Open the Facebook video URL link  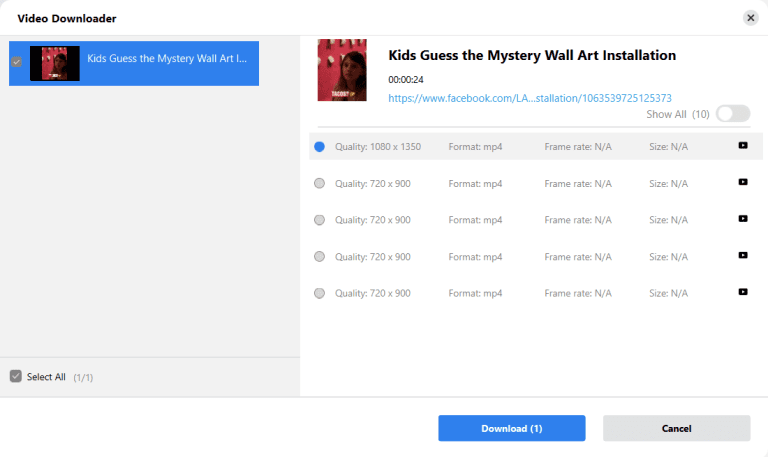point(529,98)
